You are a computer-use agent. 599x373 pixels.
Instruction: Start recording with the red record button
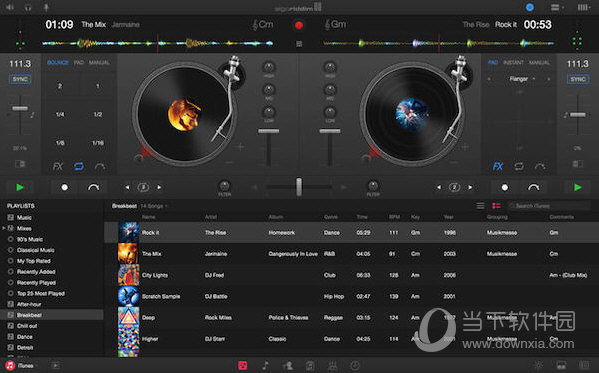(299, 25)
